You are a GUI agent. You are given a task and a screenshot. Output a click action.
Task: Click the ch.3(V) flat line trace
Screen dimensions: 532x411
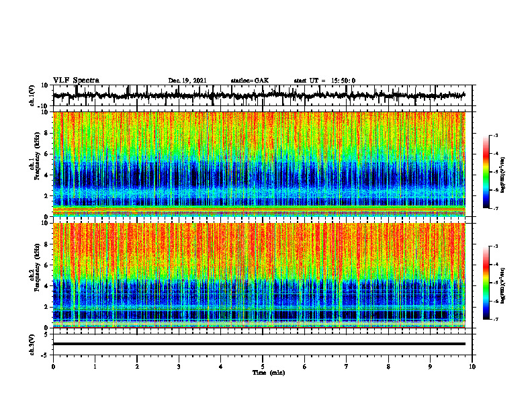point(259,344)
